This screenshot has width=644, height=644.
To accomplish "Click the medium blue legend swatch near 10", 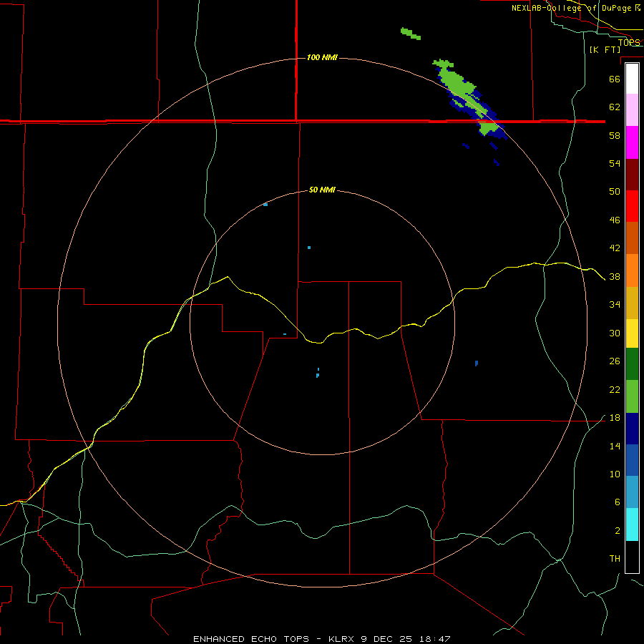I will [632, 460].
